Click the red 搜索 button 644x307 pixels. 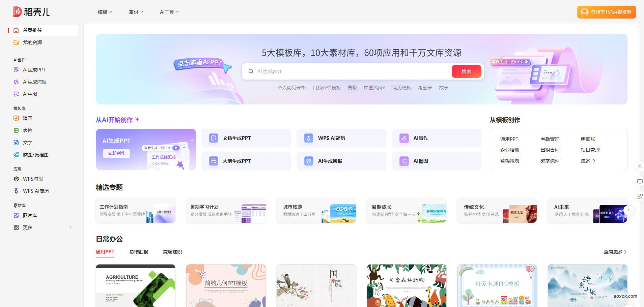(x=466, y=71)
